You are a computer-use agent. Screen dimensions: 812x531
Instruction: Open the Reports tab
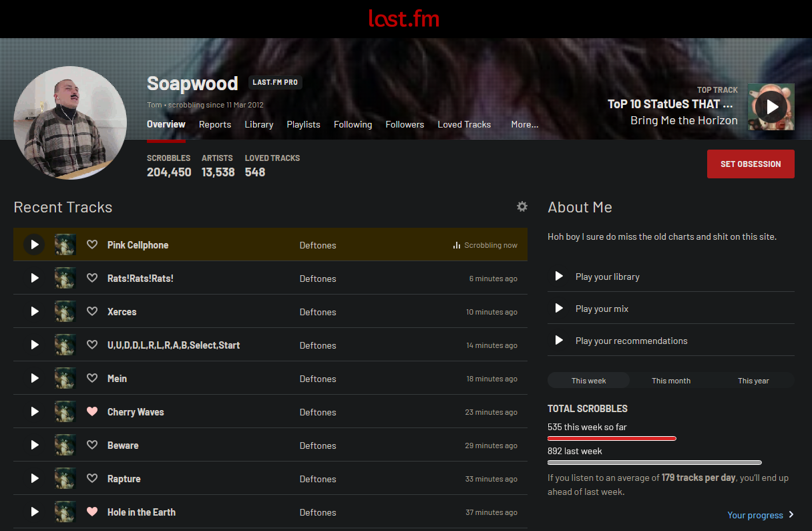(215, 124)
